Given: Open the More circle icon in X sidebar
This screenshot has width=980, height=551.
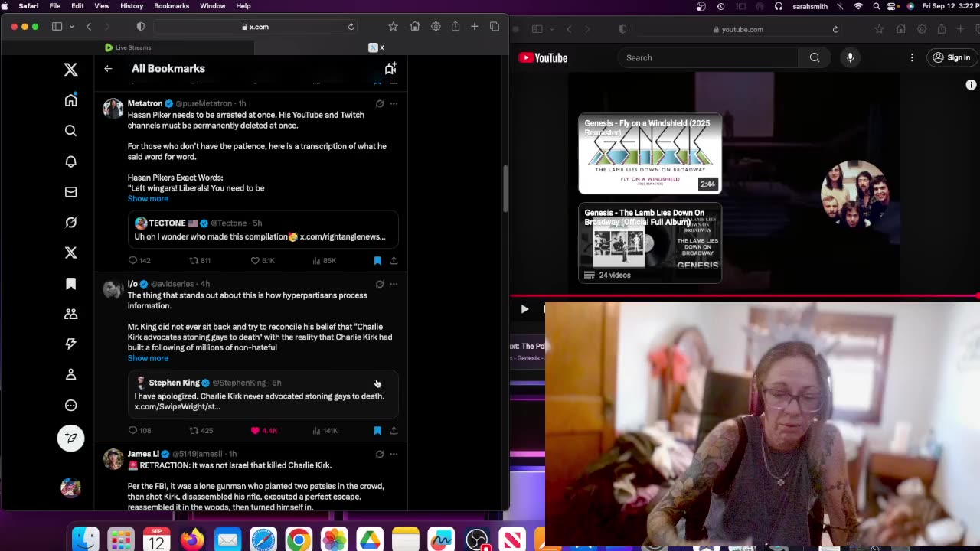Looking at the screenshot, I should click(x=70, y=406).
